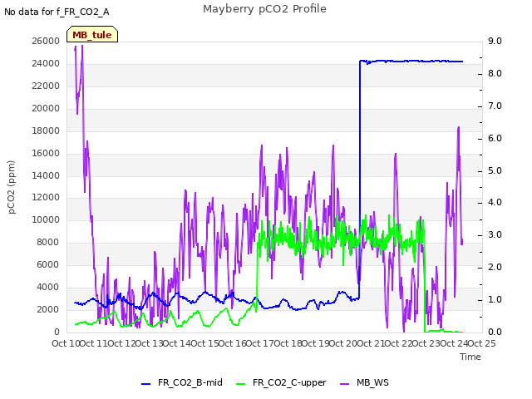The width and height of the screenshot is (532, 399).
Task: Click the 3.0 right-axis tick label
Action: point(495,234)
